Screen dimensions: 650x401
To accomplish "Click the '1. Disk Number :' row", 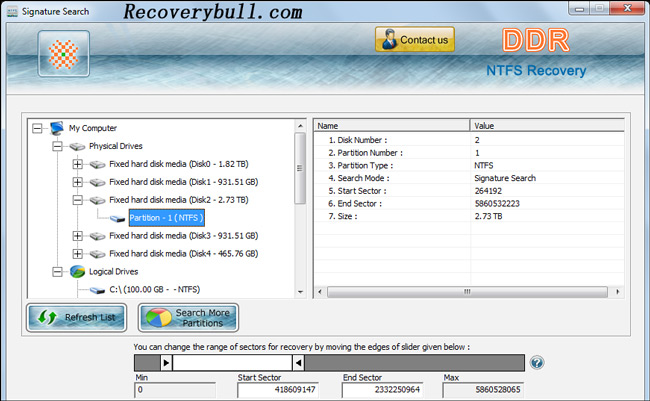I will point(469,140).
